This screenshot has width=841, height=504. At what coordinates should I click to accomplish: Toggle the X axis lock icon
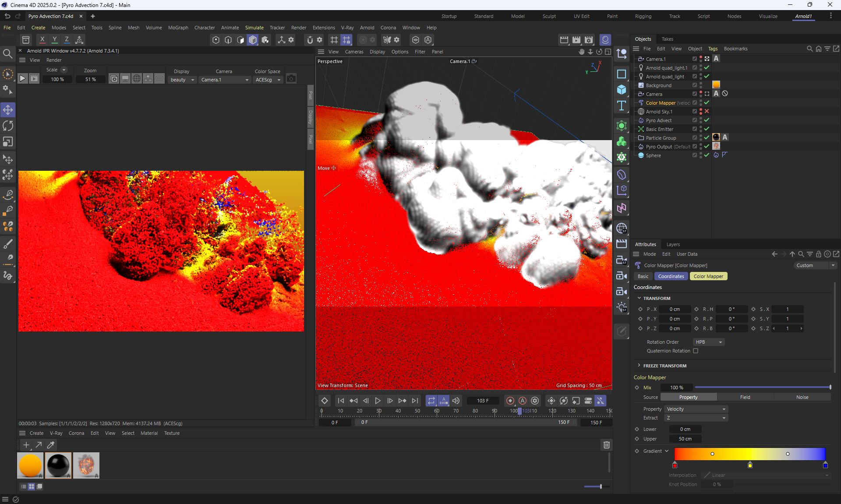(x=42, y=40)
